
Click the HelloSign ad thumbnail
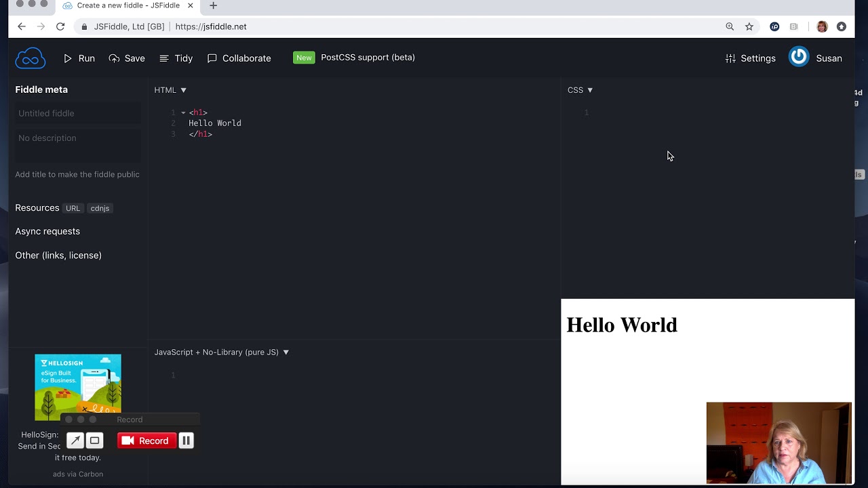tap(78, 387)
